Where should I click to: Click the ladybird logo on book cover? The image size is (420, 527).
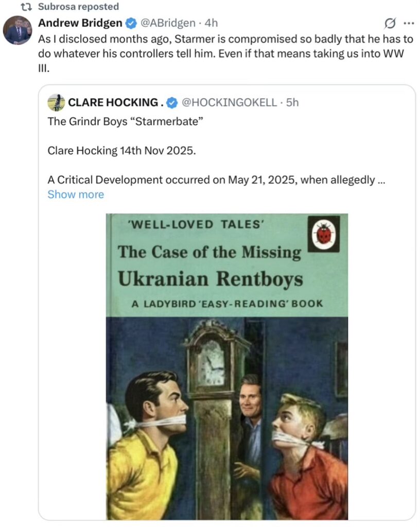pyautogui.click(x=323, y=234)
